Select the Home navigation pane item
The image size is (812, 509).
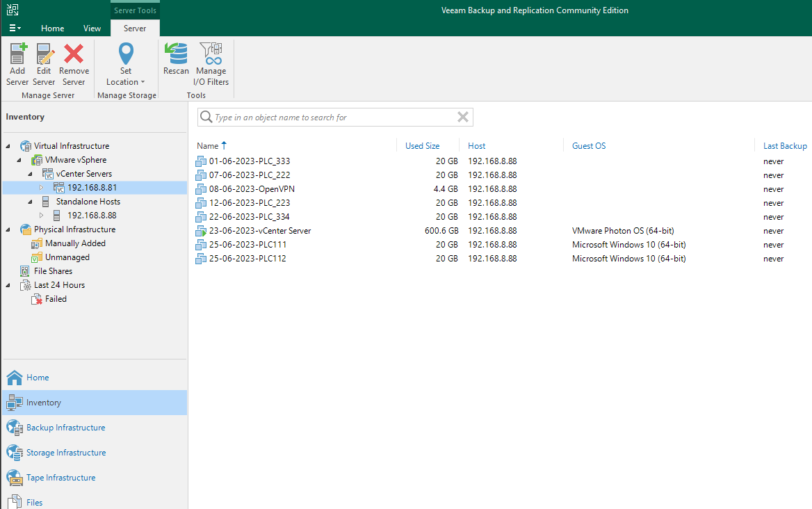click(38, 377)
